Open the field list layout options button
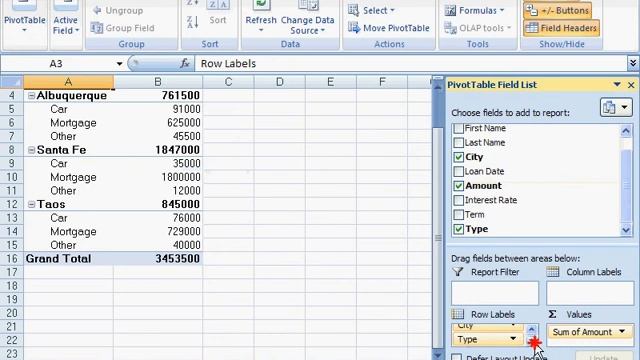Image resolution: width=640 pixels, height=360 pixels. pyautogui.click(x=616, y=108)
